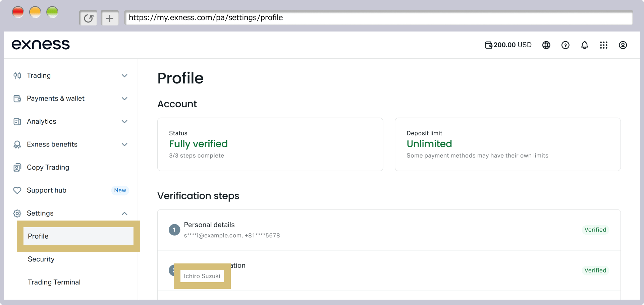
Task: Expand the Payments & wallet chevron
Action: [x=124, y=99]
